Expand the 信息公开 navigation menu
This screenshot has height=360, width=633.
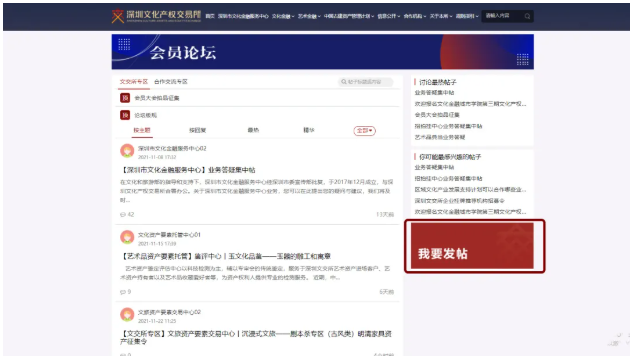pyautogui.click(x=389, y=16)
